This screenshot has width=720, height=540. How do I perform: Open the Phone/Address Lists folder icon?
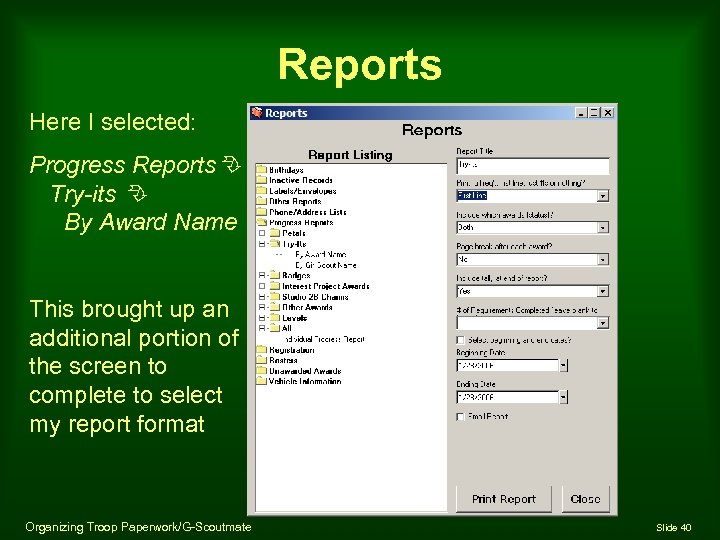(x=261, y=212)
